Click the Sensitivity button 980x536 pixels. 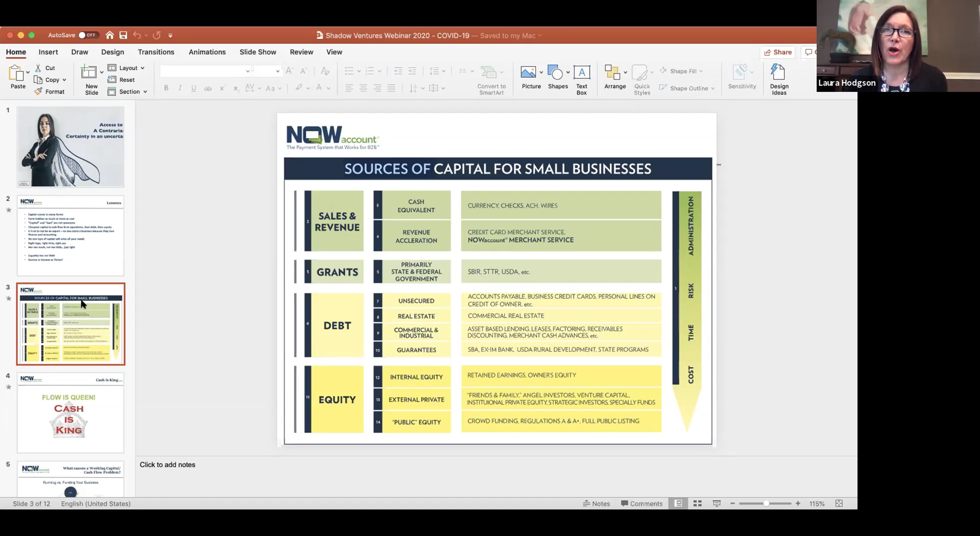click(x=742, y=77)
